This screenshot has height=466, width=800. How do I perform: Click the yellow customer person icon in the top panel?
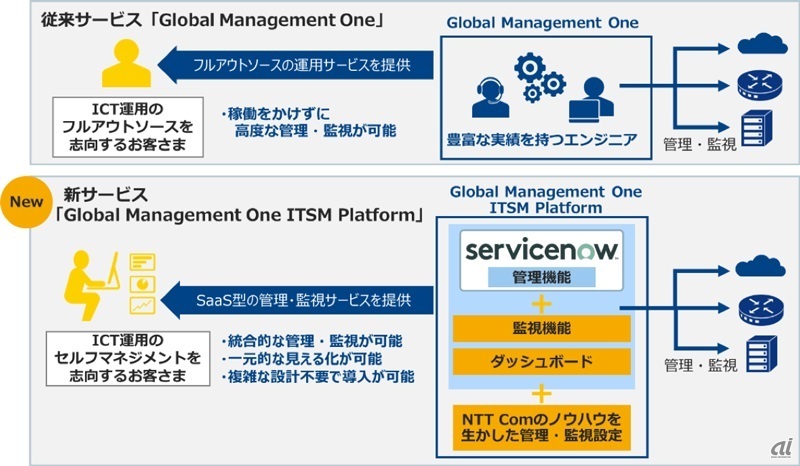pyautogui.click(x=126, y=63)
